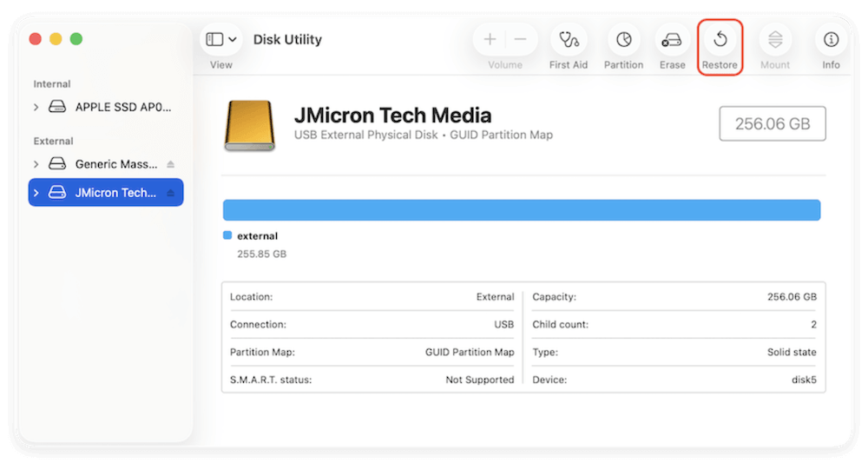Click the JMicron Tech Media heading
The width and height of the screenshot is (868, 463).
392,116
